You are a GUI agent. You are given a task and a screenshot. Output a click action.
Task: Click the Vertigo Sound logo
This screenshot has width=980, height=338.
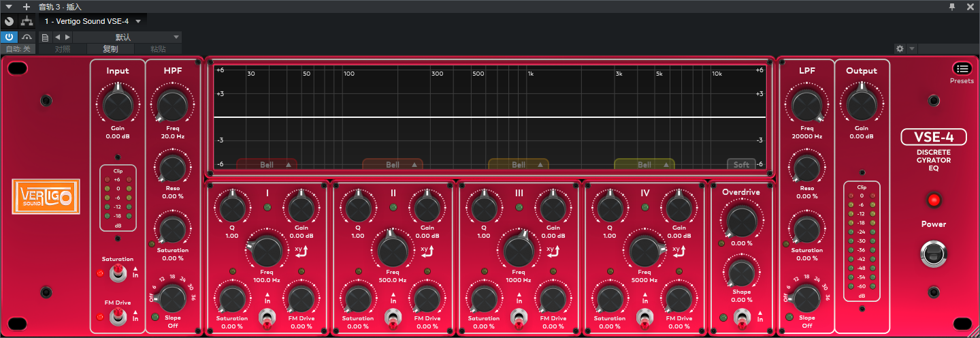(46, 196)
